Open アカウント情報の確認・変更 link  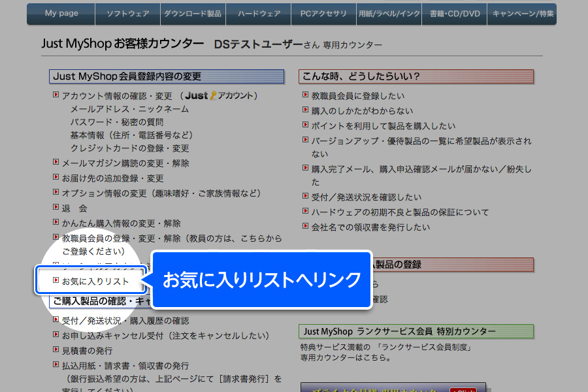tap(117, 96)
